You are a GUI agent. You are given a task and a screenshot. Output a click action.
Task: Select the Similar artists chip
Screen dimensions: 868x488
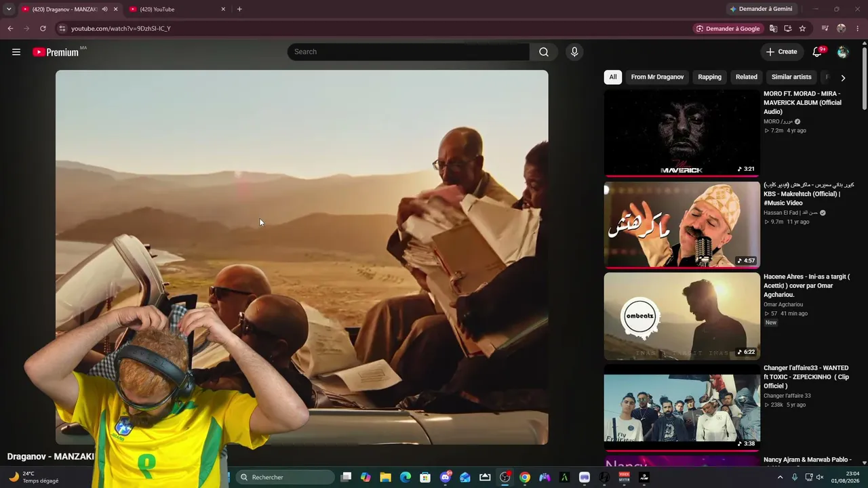pyautogui.click(x=791, y=77)
